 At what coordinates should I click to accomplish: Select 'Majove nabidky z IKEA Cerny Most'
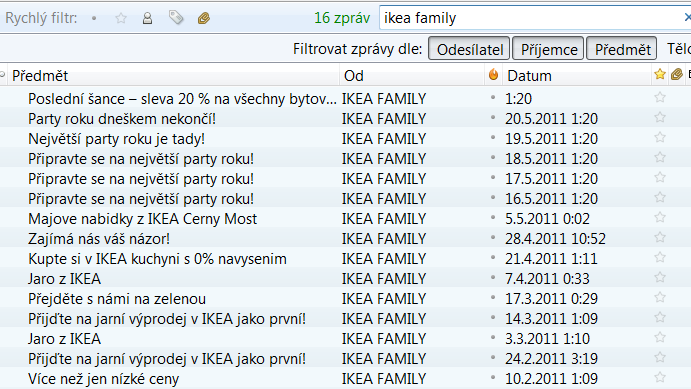[142, 219]
